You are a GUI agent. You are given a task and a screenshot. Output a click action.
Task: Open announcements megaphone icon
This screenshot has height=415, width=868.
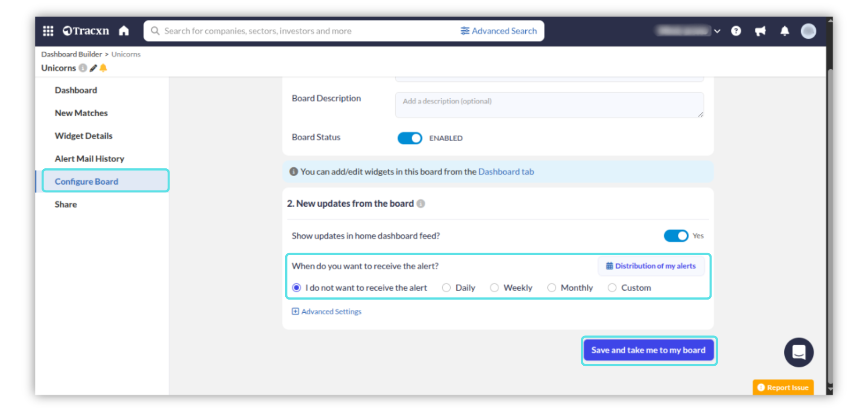coord(760,31)
